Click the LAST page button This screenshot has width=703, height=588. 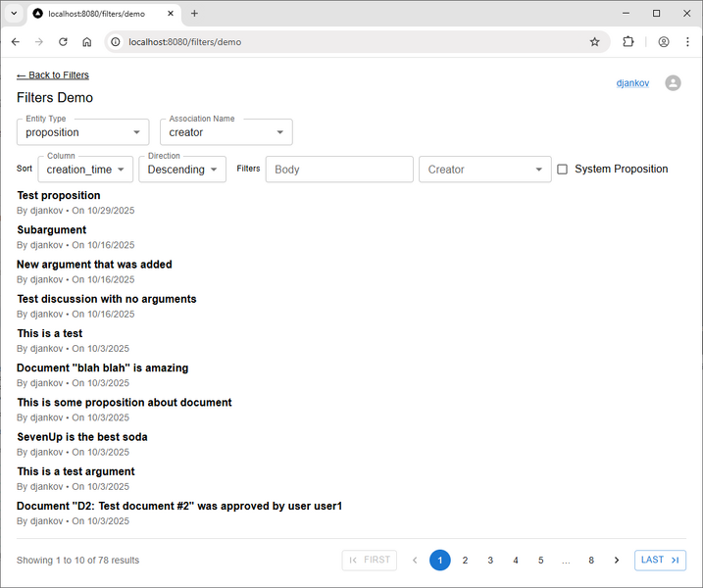click(x=659, y=561)
